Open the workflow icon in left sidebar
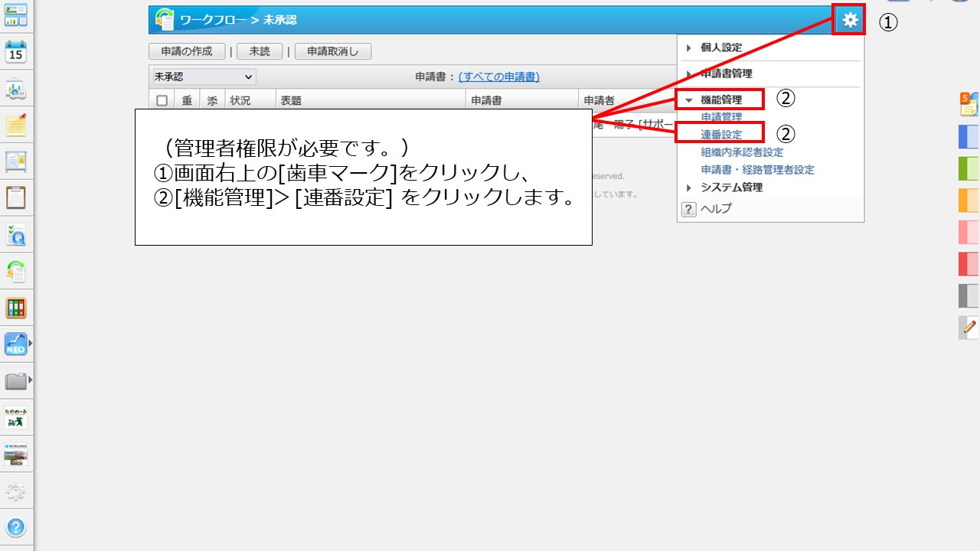 pyautogui.click(x=15, y=271)
